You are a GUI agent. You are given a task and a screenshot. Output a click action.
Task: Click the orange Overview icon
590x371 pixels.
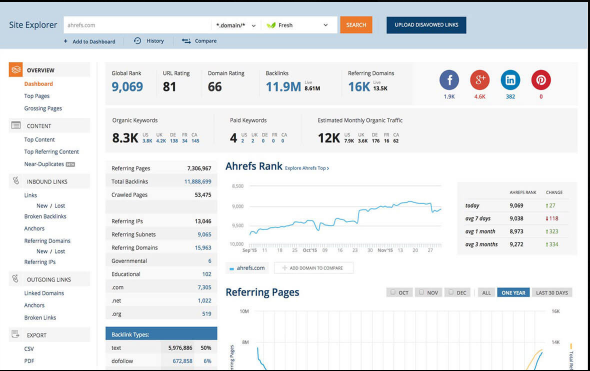16,70
